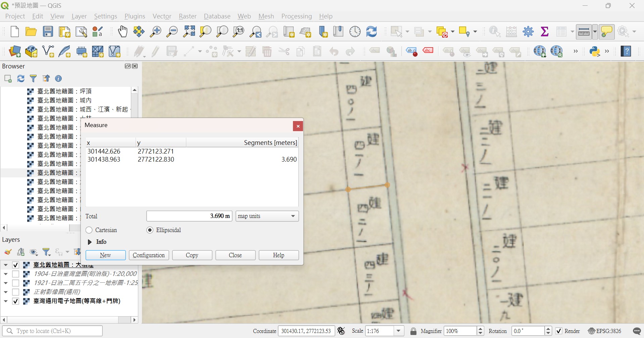Save the project with the floppy disk icon

pyautogui.click(x=48, y=32)
